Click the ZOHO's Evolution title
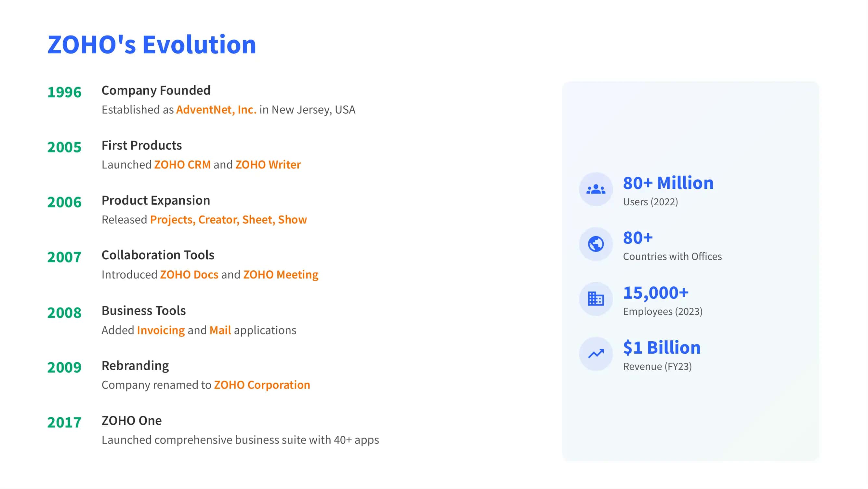This screenshot has height=489, width=868. pyautogui.click(x=151, y=44)
